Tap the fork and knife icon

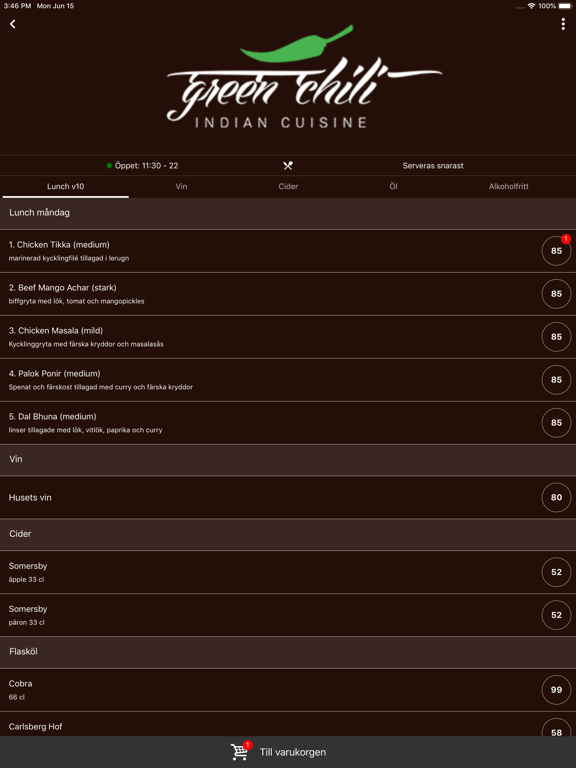[288, 166]
